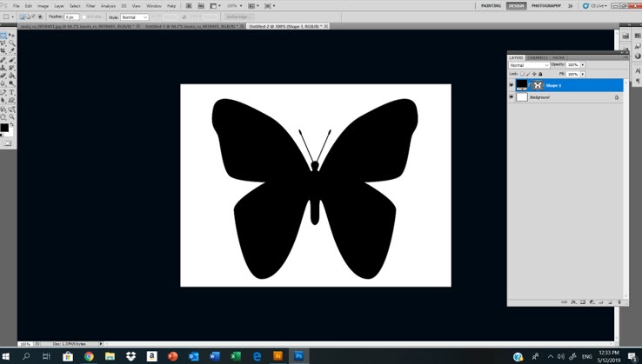Open Character panel icon in dock
This screenshot has height=364, width=642.
[638, 70]
